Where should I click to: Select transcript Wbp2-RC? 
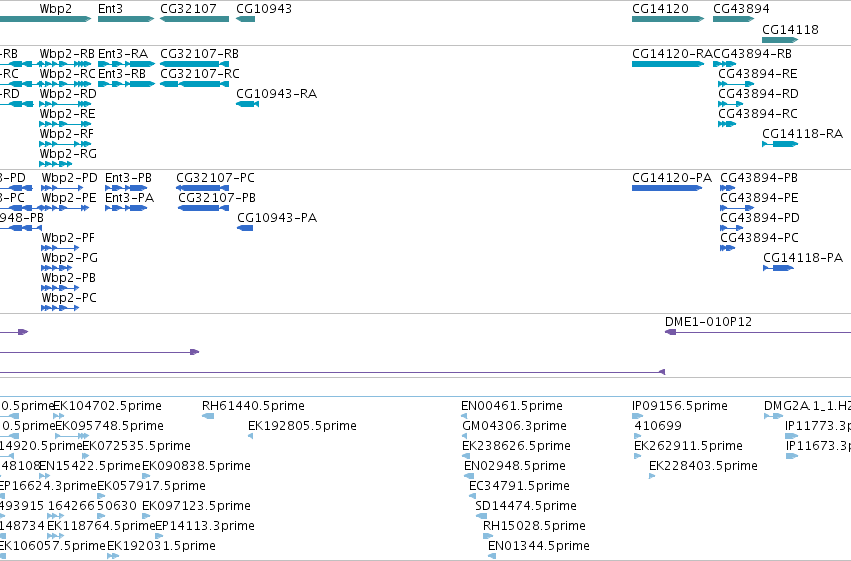(x=65, y=84)
